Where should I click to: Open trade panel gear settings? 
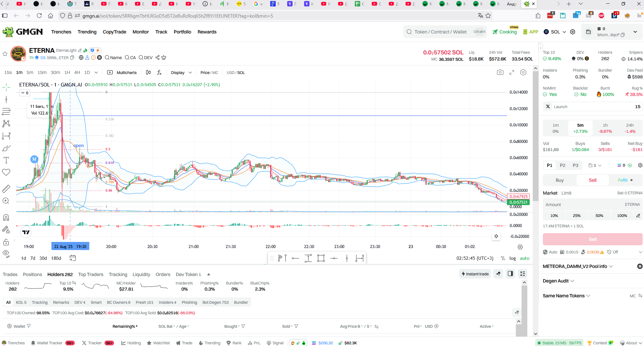640,165
